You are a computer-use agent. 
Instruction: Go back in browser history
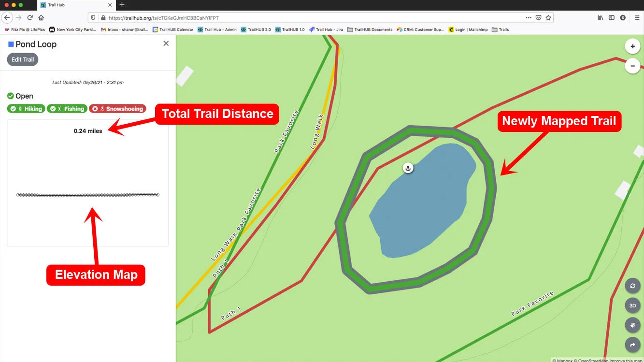click(x=7, y=18)
